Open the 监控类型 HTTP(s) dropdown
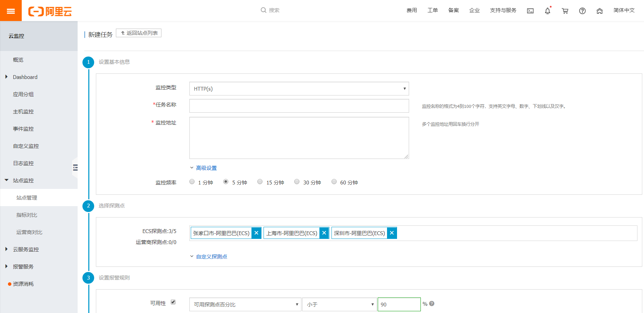 click(299, 89)
